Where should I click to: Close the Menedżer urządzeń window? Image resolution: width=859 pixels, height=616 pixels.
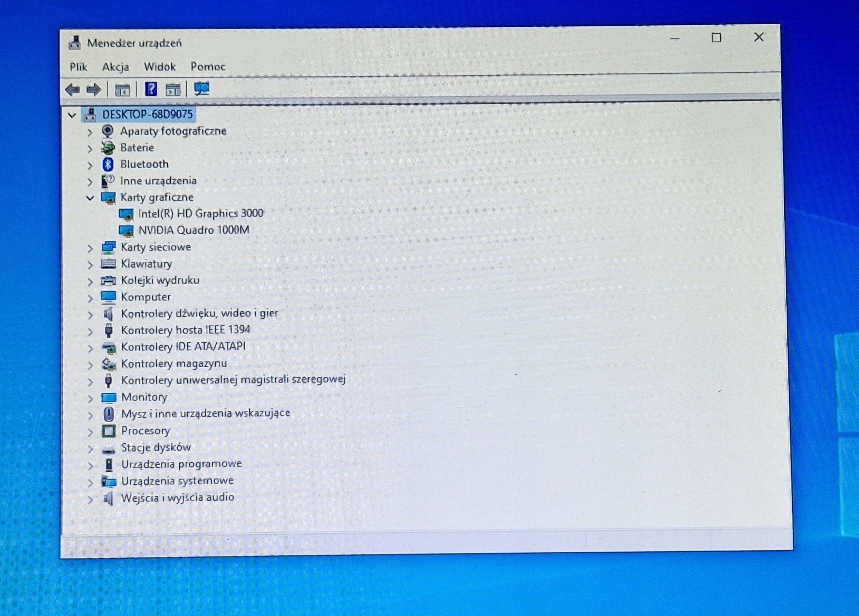(759, 37)
